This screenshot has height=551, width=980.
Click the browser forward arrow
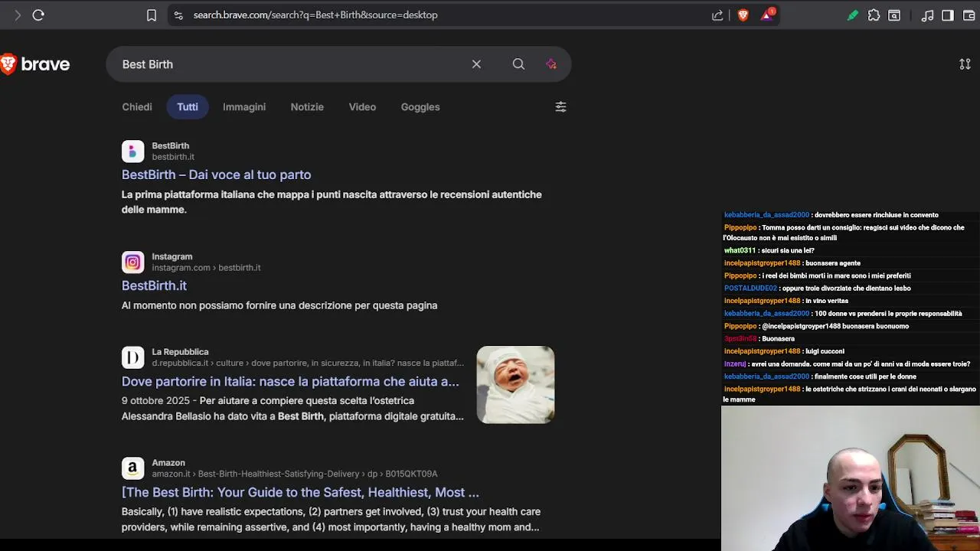[17, 15]
